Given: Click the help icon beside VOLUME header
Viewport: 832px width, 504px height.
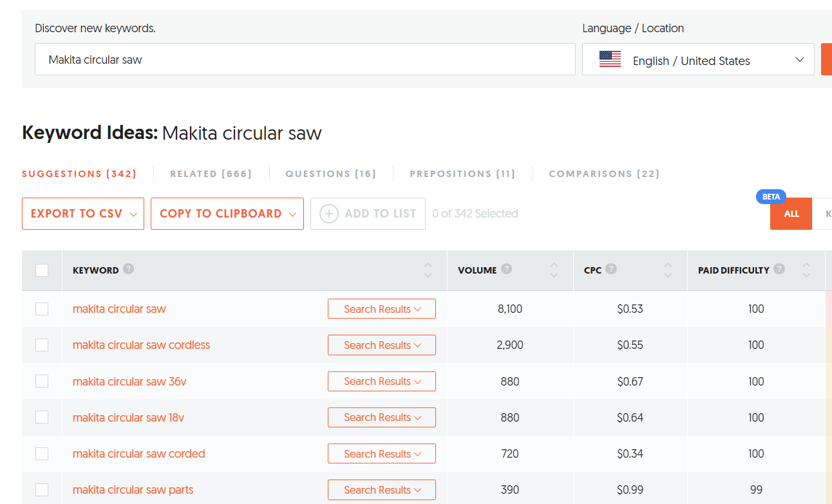Looking at the screenshot, I should pos(507,269).
